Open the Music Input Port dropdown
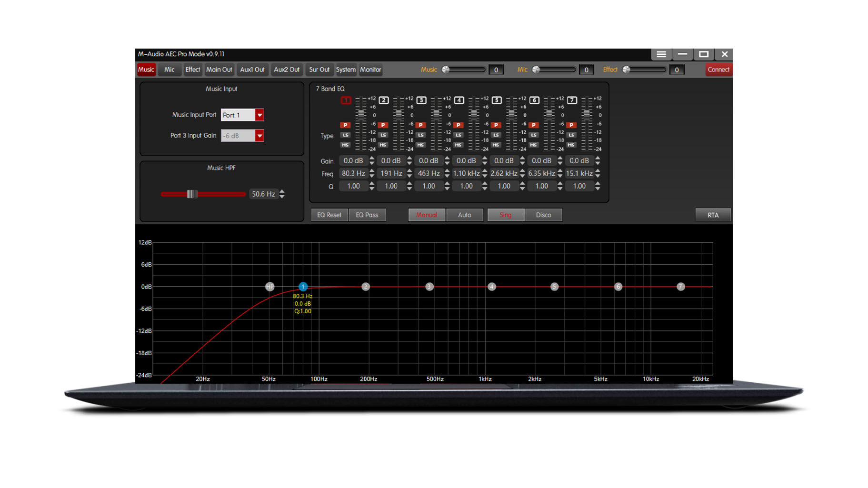The height and width of the screenshot is (488, 868). [259, 115]
